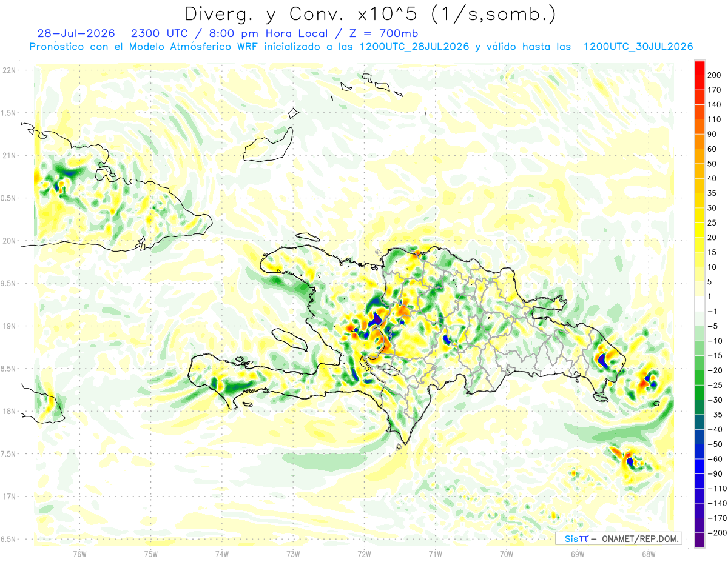Click the colorbar label '-90'

tap(716, 473)
